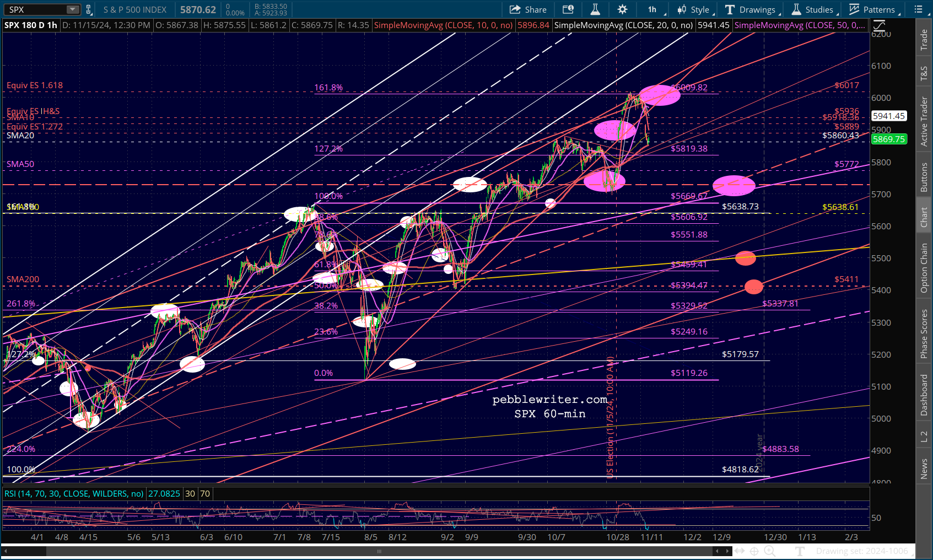Click the Share button label
Screen dimensions: 933x560
[x=536, y=9]
